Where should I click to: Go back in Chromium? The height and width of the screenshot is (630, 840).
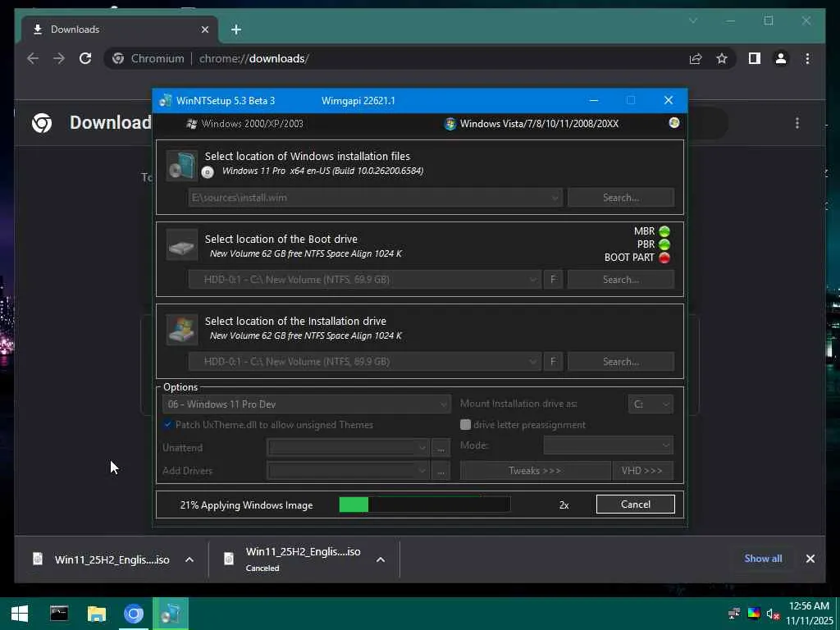33,58
